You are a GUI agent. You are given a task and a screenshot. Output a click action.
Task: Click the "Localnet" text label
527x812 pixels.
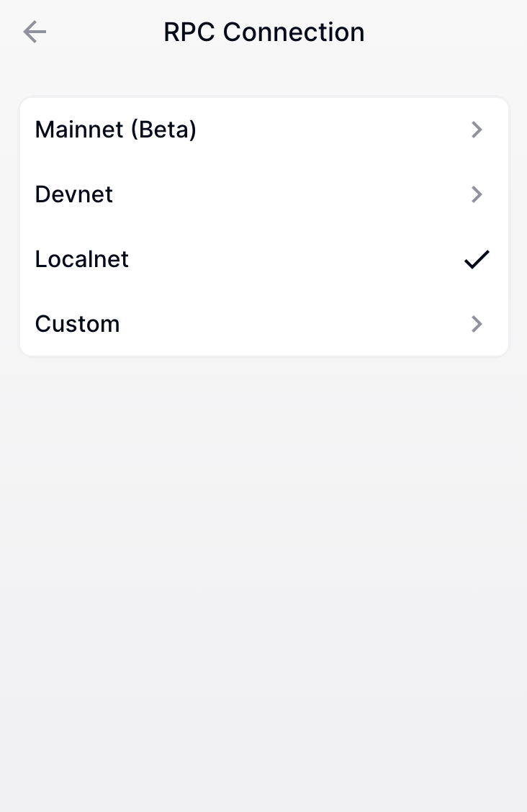coord(82,259)
